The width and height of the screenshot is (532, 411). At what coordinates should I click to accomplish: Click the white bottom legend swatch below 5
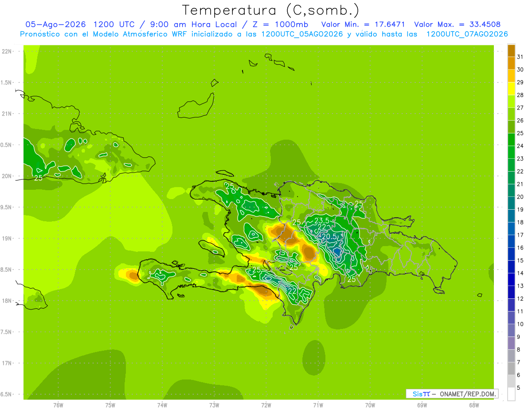coord(511,394)
